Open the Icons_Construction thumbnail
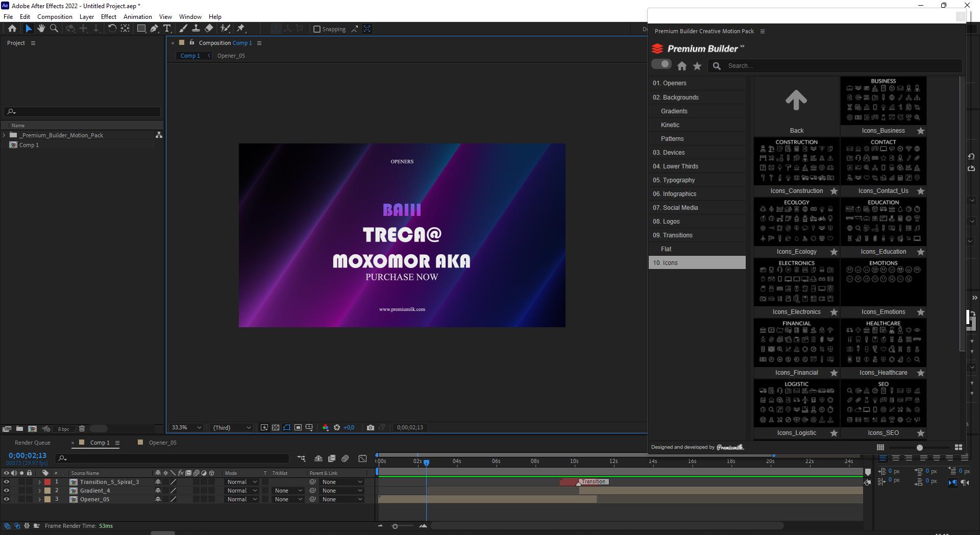Image resolution: width=980 pixels, height=535 pixels. (x=796, y=161)
